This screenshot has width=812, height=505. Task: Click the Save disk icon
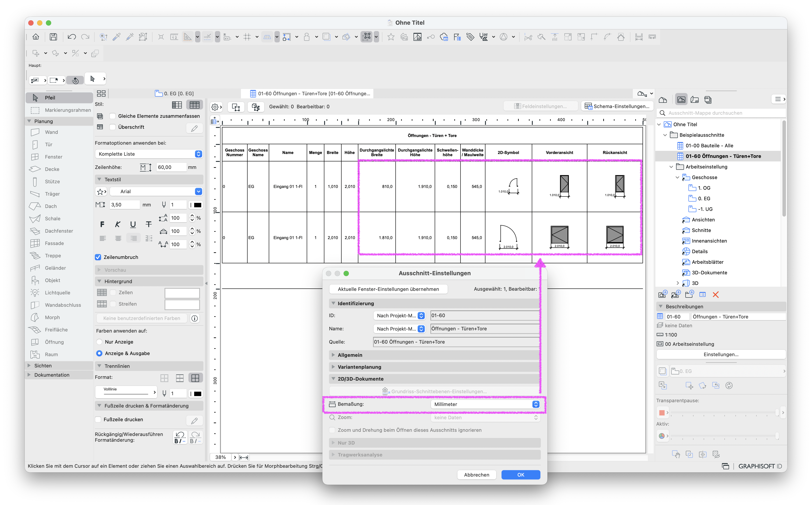tap(53, 37)
